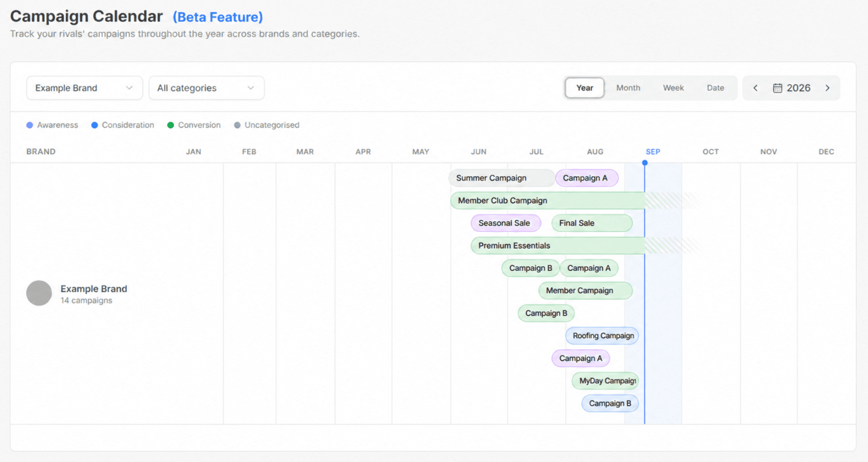Go to the previous year arrow
The image size is (868, 462).
tap(755, 88)
